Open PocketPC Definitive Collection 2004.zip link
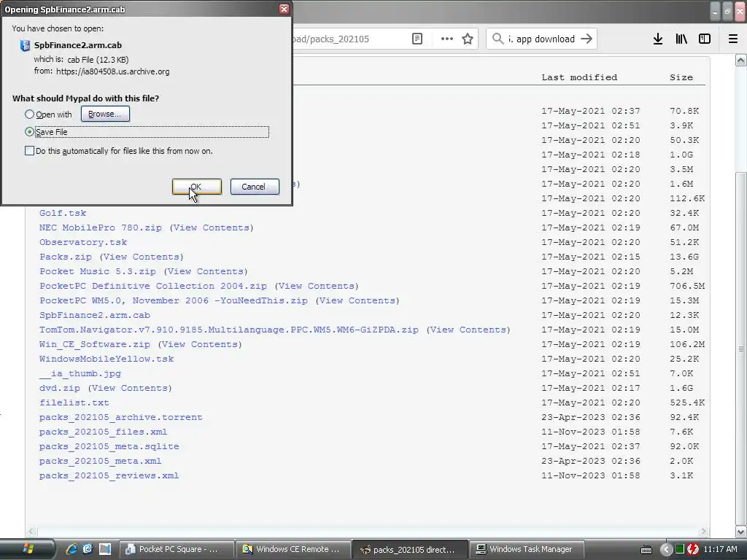The width and height of the screenshot is (747, 560). (x=153, y=286)
